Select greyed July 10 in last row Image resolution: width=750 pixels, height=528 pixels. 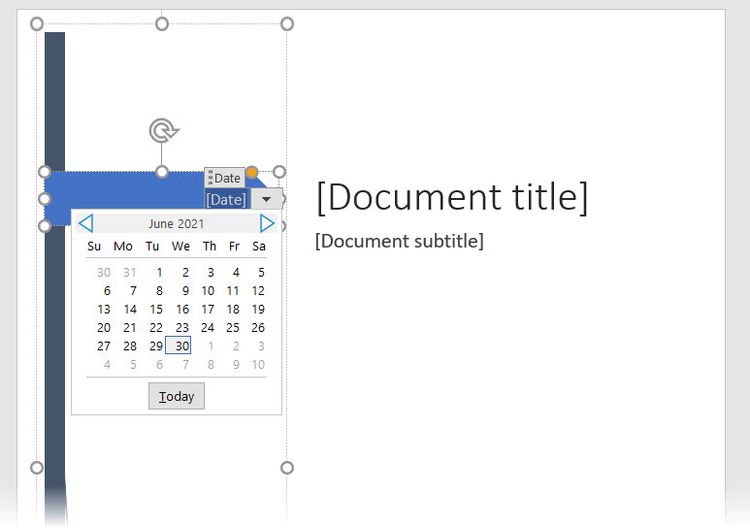[258, 364]
